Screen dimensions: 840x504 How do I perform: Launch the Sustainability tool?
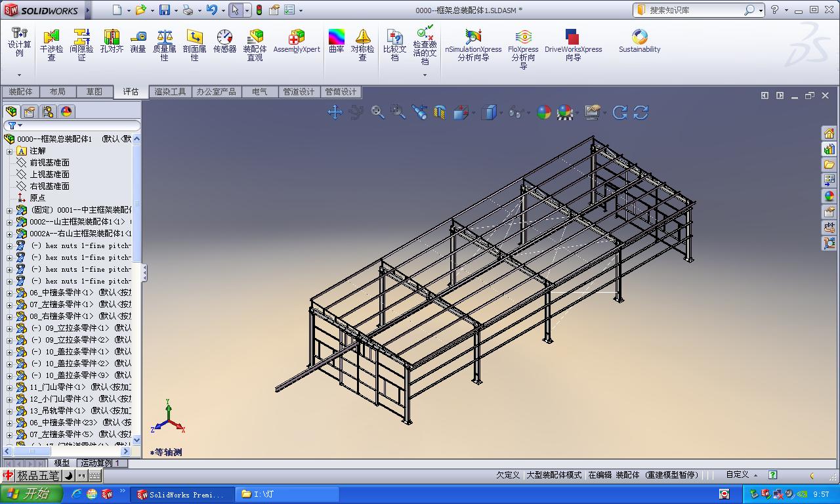pyautogui.click(x=640, y=41)
